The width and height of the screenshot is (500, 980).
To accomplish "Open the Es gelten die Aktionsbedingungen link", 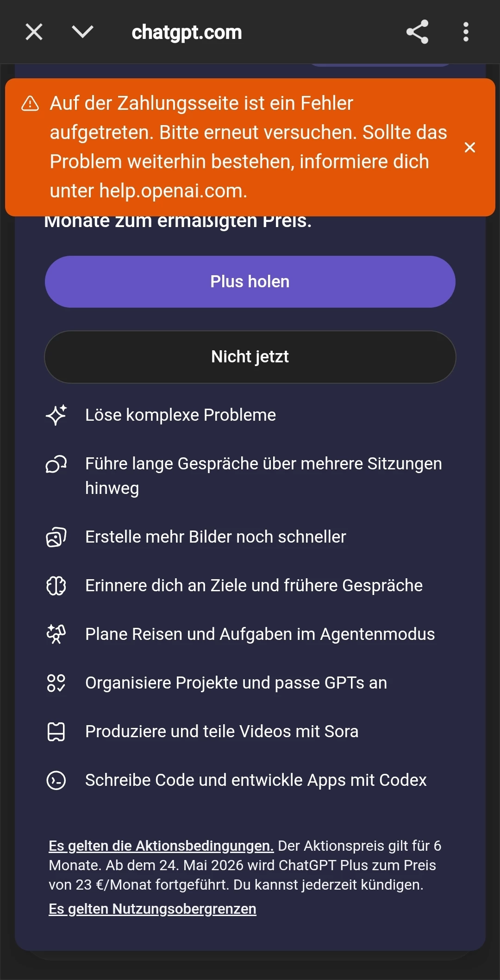I will (161, 846).
